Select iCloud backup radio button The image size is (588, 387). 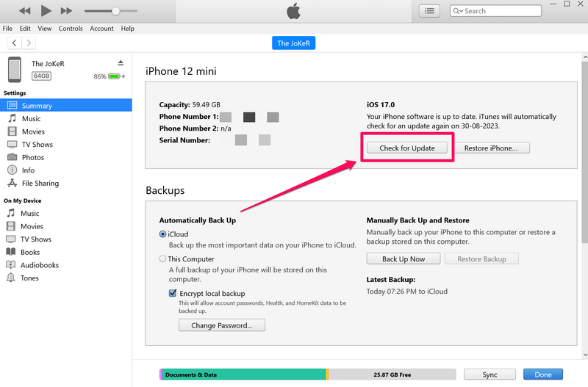(162, 234)
